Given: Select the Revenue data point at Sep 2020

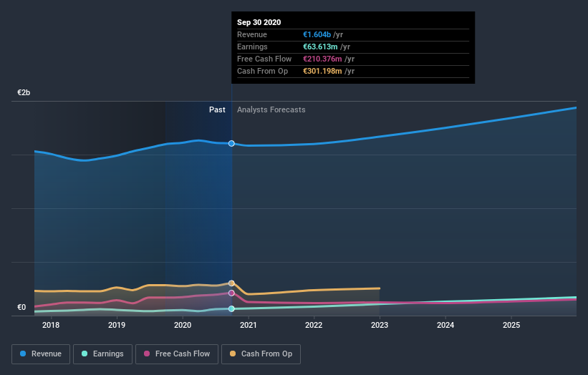Looking at the screenshot, I should (x=232, y=143).
